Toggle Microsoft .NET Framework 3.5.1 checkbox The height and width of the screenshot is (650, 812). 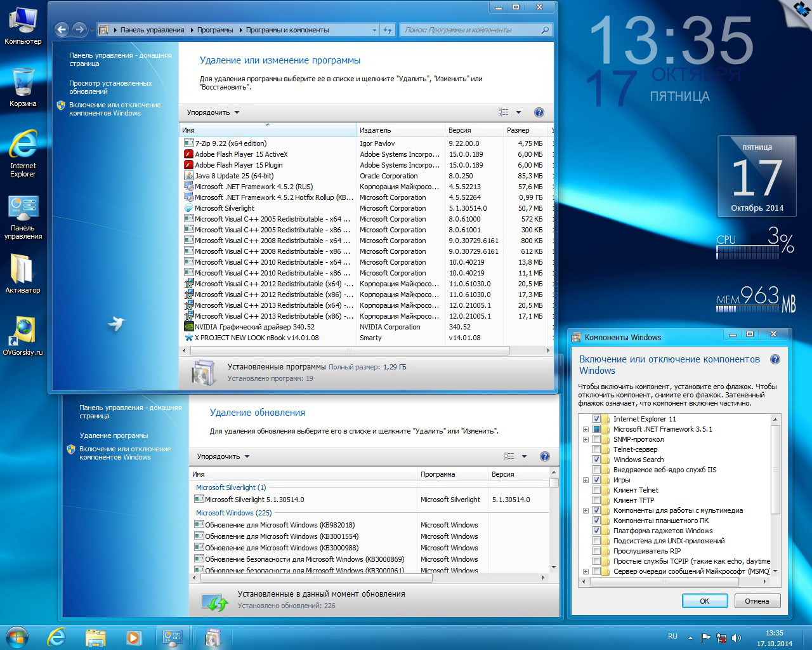pos(596,429)
